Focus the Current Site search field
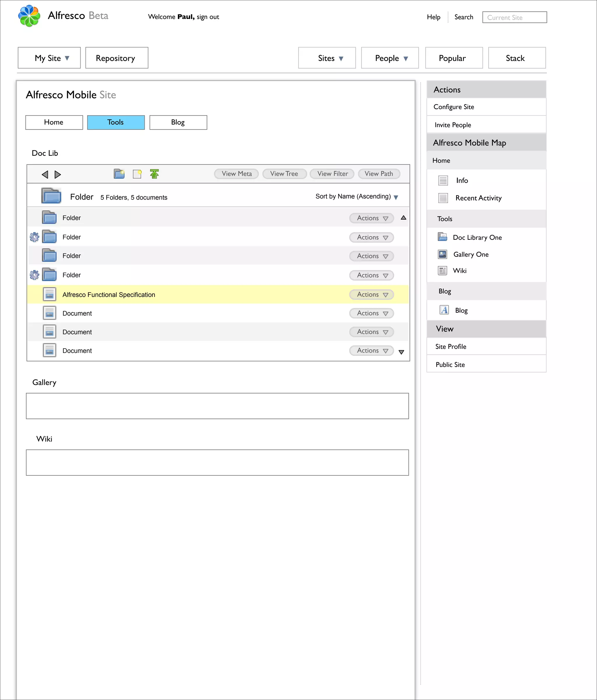 [x=515, y=17]
